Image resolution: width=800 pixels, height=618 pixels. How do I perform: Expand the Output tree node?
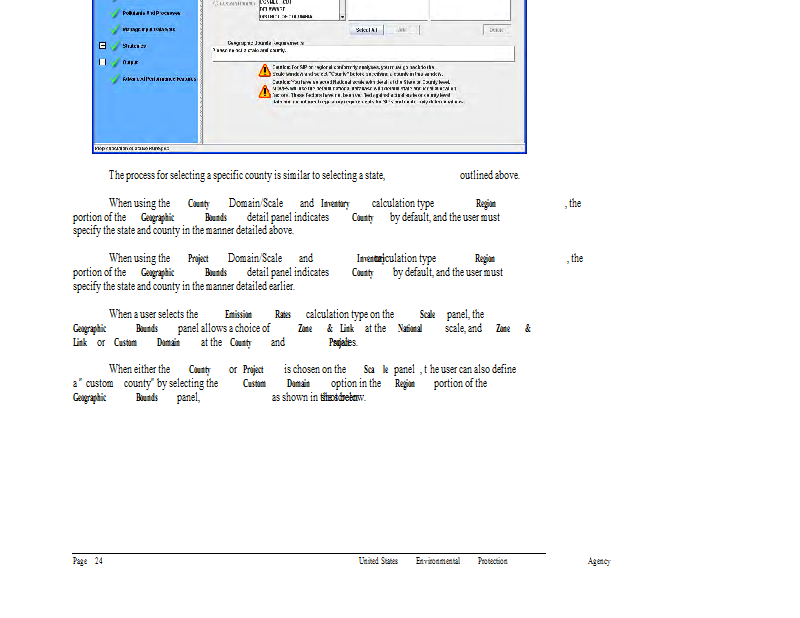click(102, 62)
